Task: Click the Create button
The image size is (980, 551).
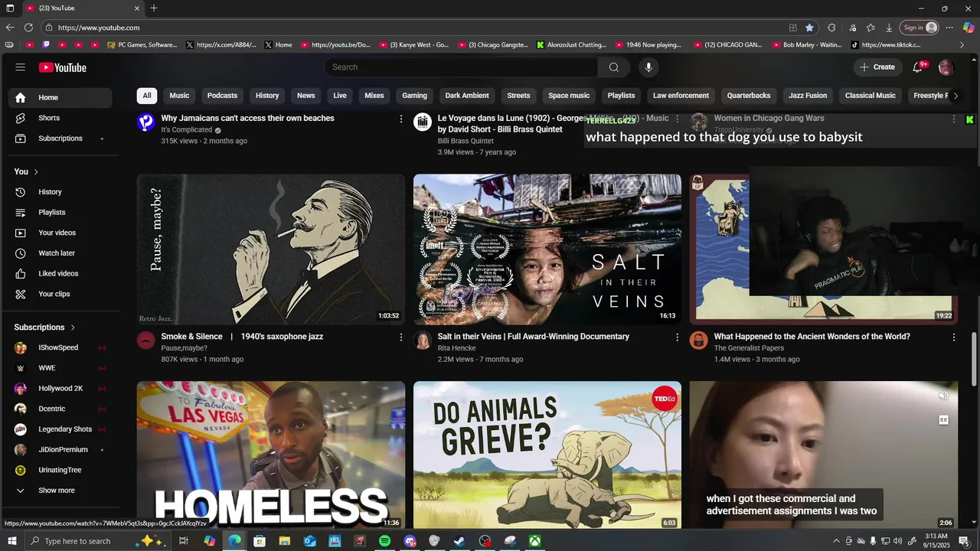Action: point(877,67)
